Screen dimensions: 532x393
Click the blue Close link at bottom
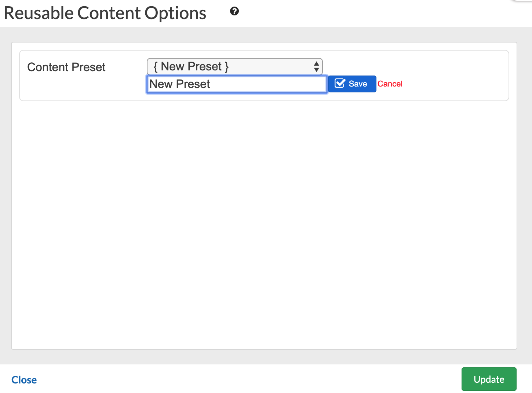coord(24,380)
